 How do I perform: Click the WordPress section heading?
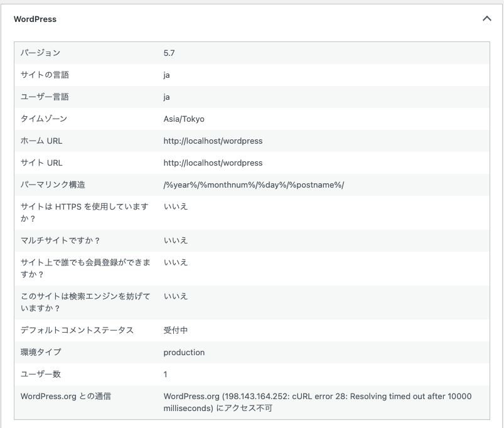pos(35,19)
